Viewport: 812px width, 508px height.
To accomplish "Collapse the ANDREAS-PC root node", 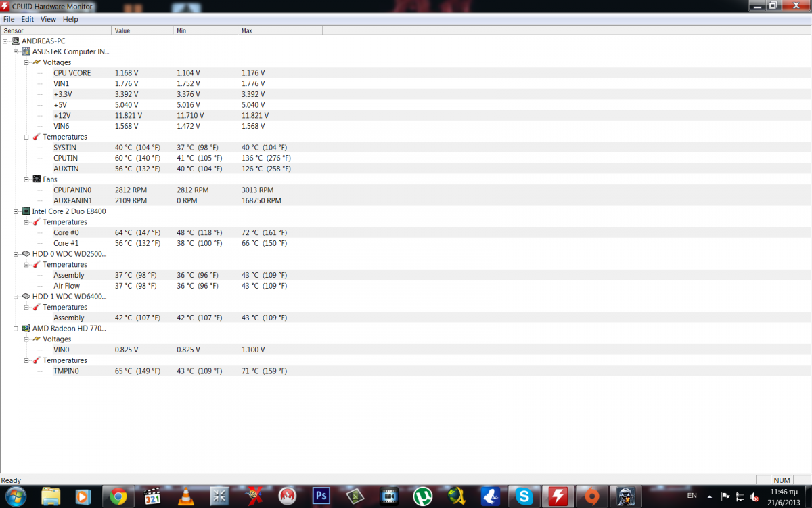I will (x=5, y=41).
